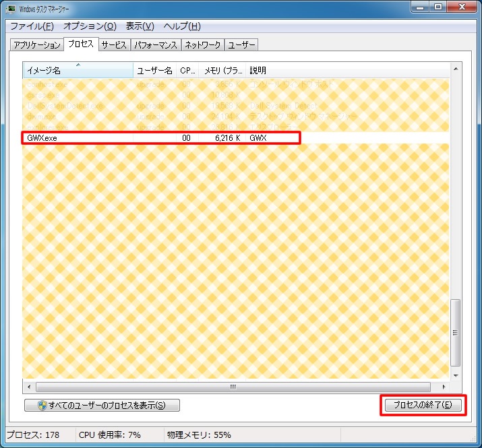Click the プロセス: 178 status text
Viewport: 482px width, 448px height.
pos(33,435)
